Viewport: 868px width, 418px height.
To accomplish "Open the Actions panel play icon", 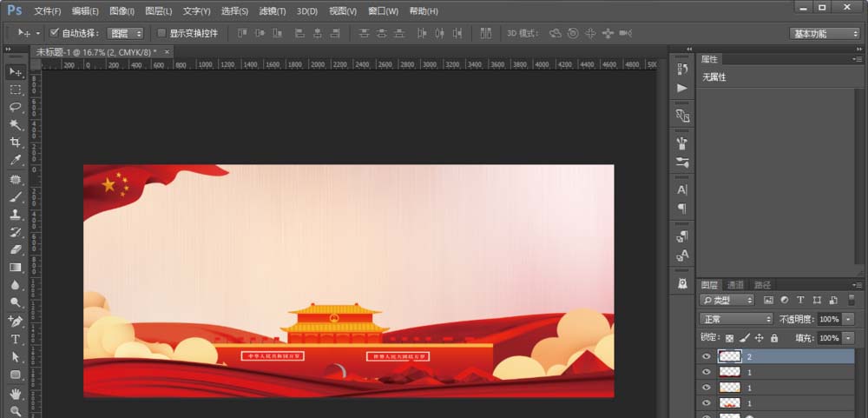I will click(x=682, y=88).
